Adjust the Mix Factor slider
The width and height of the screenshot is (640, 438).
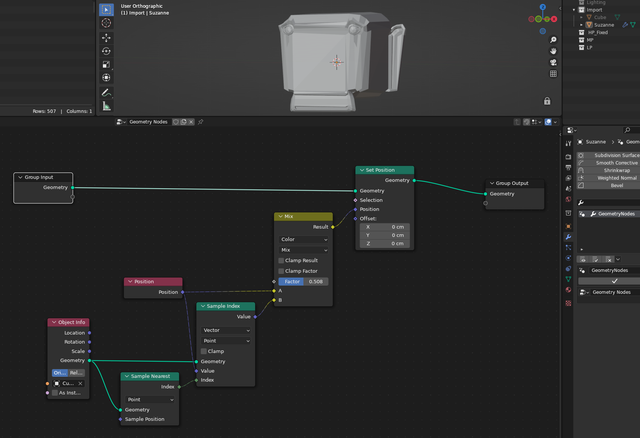[x=303, y=282]
